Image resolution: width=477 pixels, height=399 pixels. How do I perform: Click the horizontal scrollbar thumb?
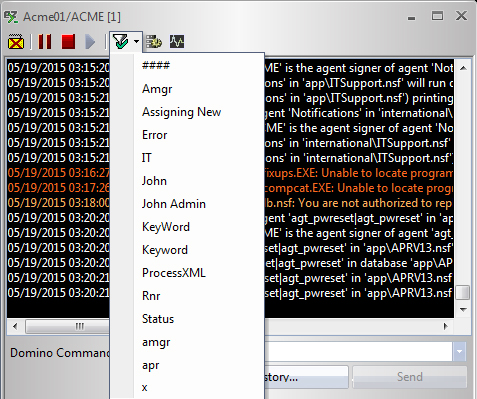point(68,326)
